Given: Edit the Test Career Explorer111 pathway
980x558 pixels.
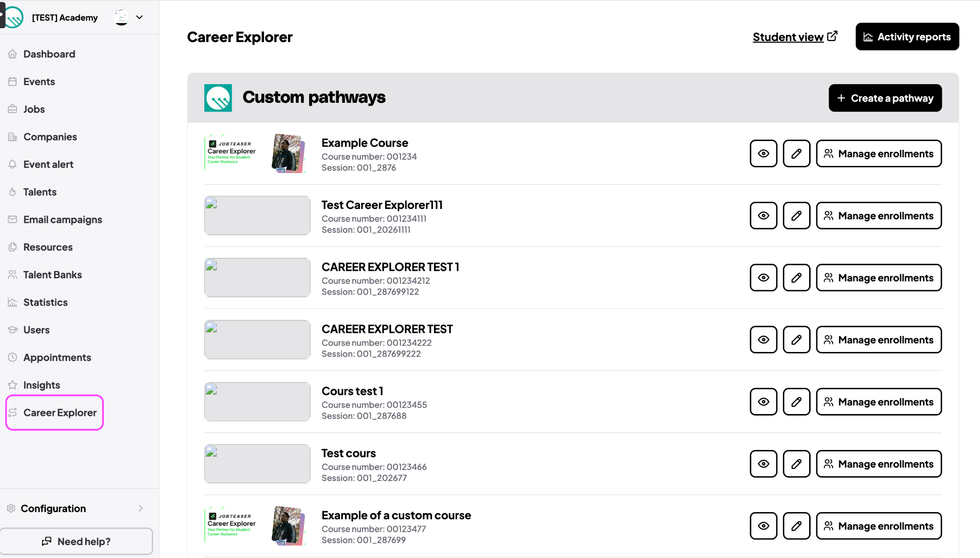Looking at the screenshot, I should click(796, 216).
